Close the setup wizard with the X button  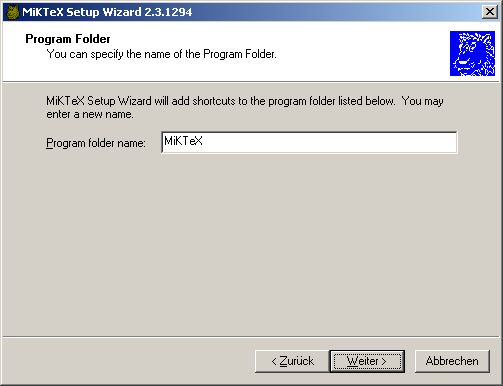489,12
